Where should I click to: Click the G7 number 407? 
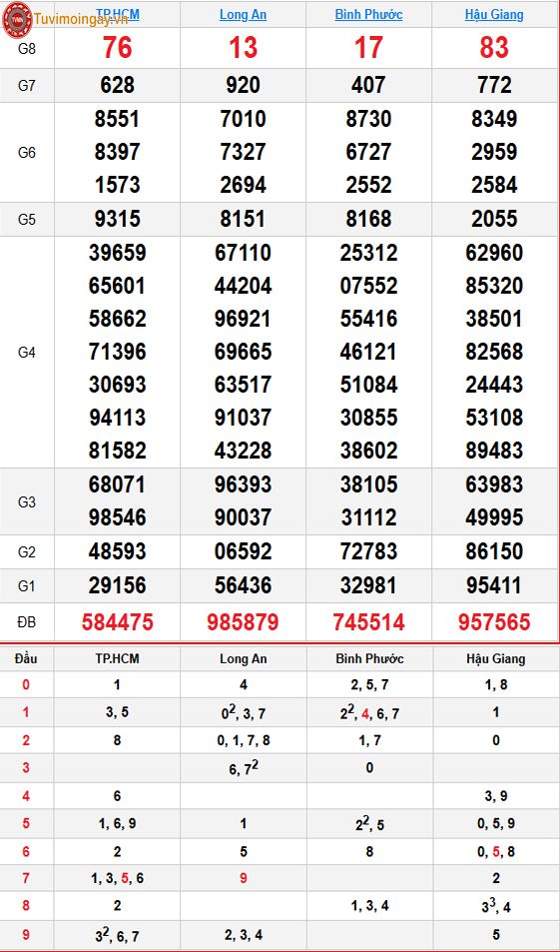tap(368, 85)
